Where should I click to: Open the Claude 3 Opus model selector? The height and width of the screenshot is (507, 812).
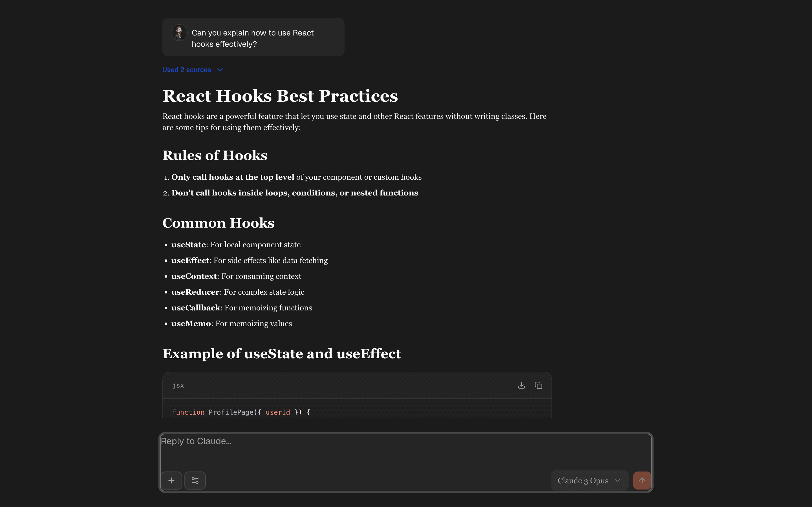pos(583,481)
